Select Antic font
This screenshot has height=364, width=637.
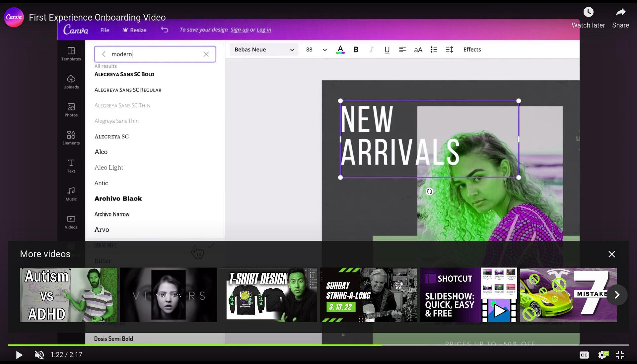[x=101, y=183]
